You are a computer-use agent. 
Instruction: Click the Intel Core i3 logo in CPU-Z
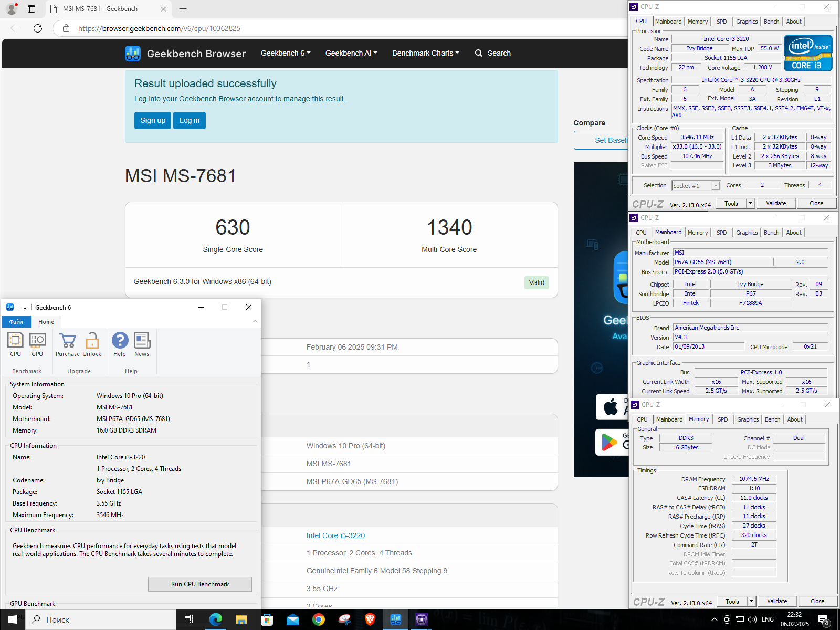pos(808,52)
